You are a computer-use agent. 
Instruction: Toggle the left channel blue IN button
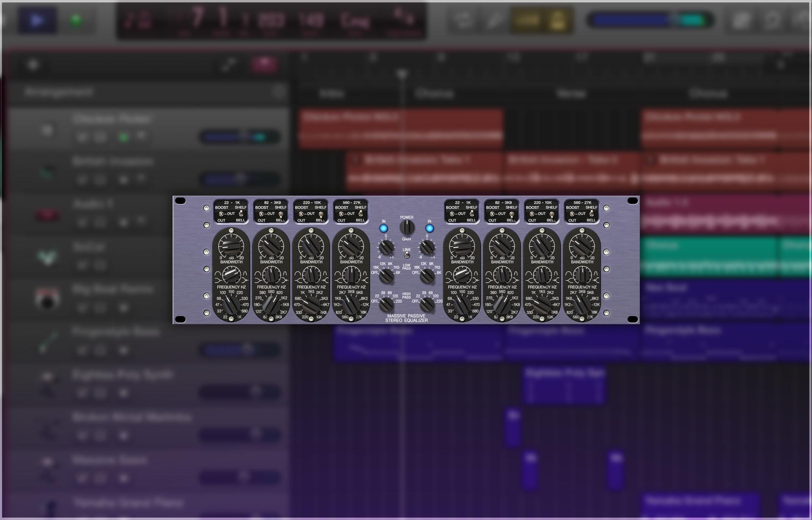click(x=384, y=229)
